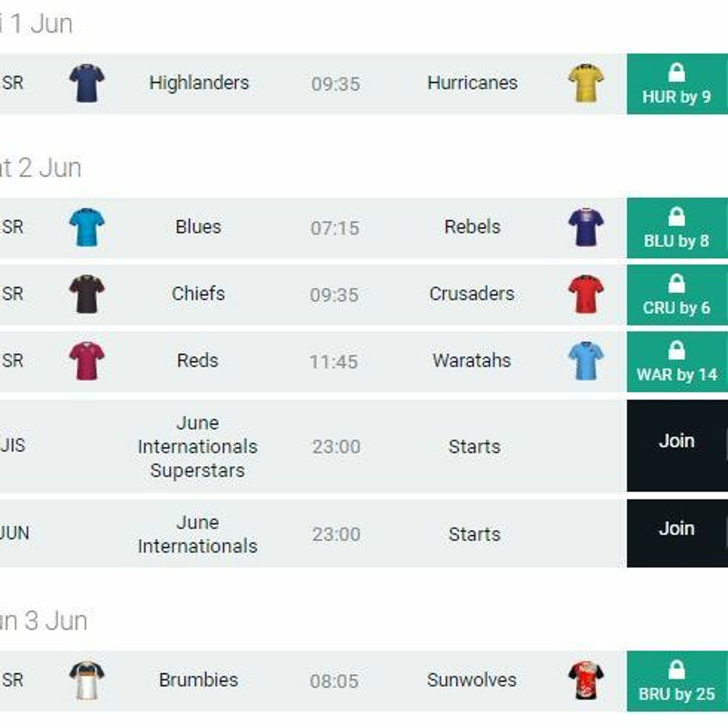Select the Waratahs sky-blue jersey icon
Image resolution: width=728 pixels, height=728 pixels.
[586, 361]
